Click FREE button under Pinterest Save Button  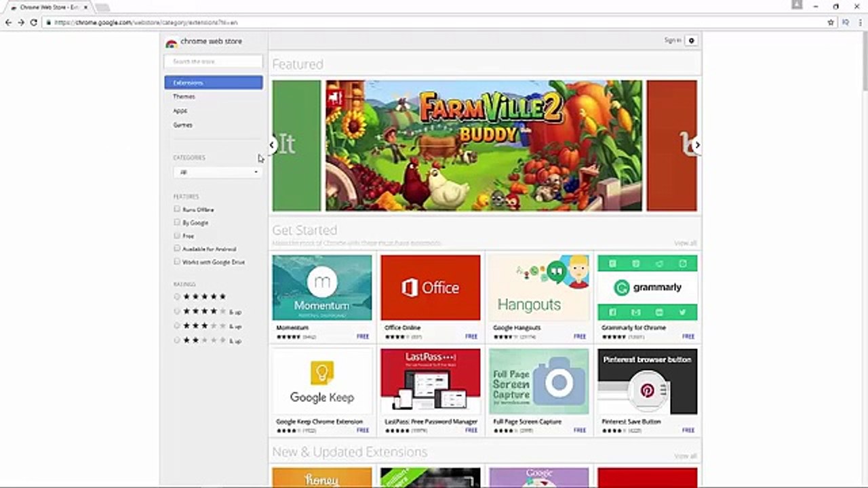pyautogui.click(x=688, y=430)
